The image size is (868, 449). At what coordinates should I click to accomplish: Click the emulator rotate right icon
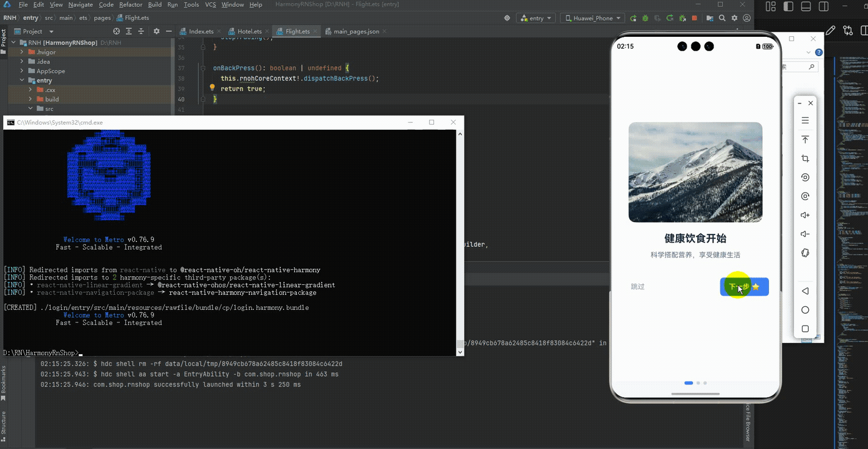tap(805, 196)
